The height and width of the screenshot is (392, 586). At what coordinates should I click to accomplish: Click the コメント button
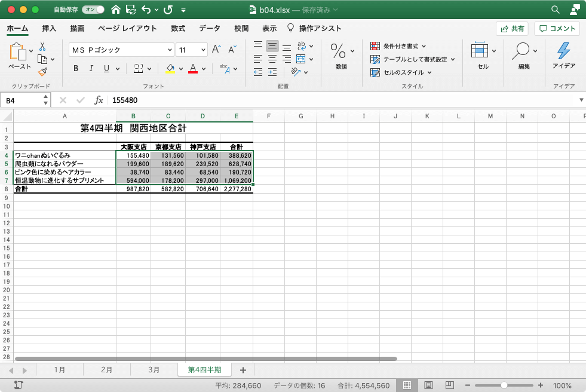(557, 29)
